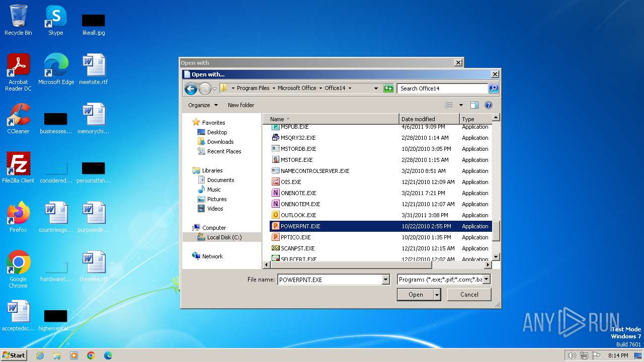Click the New folder button

click(241, 105)
